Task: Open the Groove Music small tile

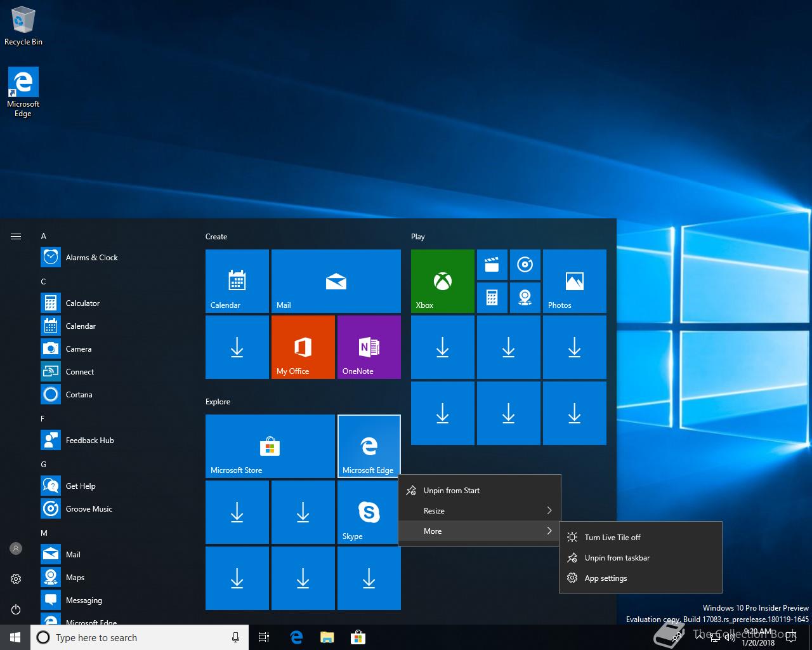Action: (x=525, y=265)
